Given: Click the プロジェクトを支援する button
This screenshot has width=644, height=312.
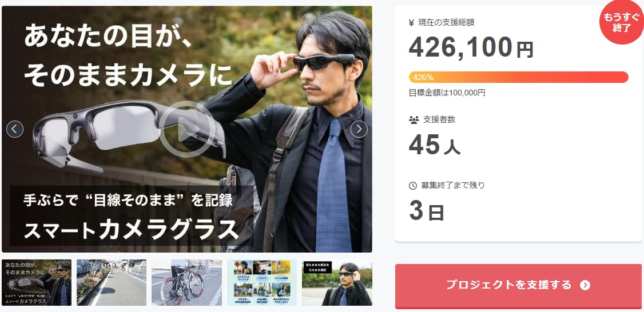Looking at the screenshot, I should (518, 286).
